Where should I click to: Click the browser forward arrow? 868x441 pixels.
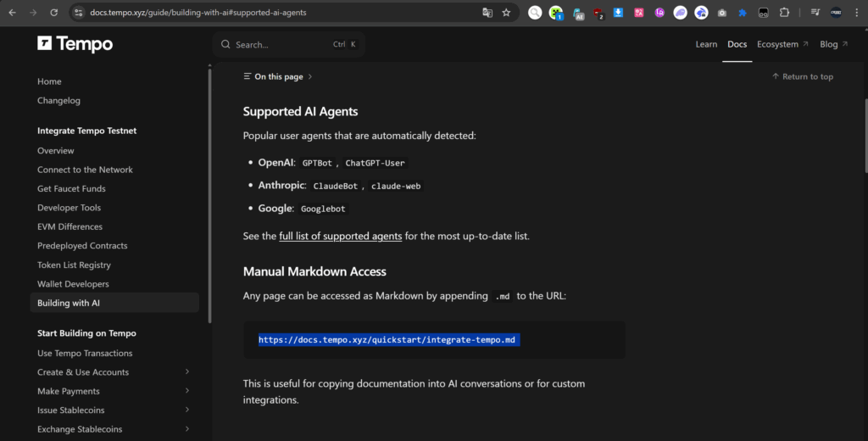click(33, 12)
